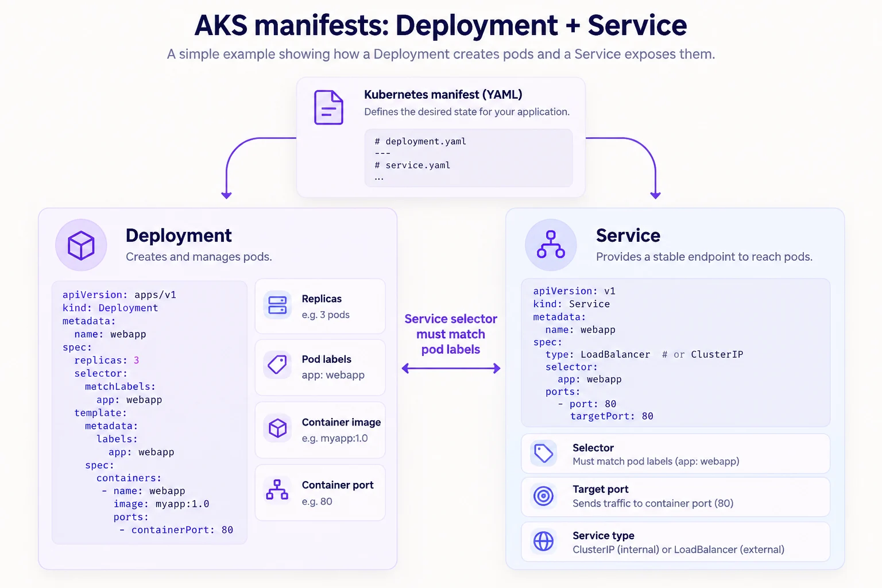882x588 pixels.
Task: Click 'type: LoadBalancer' in Service YAML
Action: click(x=598, y=354)
